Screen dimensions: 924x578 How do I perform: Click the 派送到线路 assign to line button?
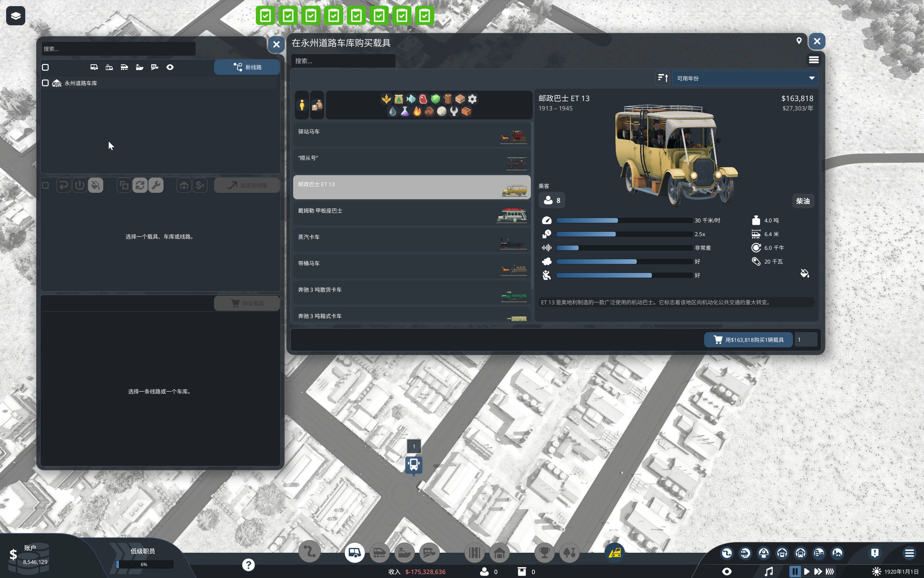[247, 185]
